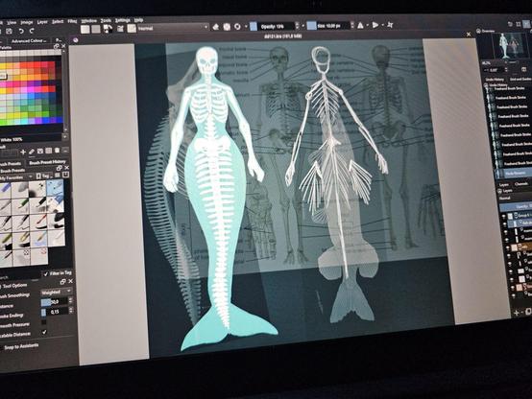
Task: Click the brush size spinner arrows in toolbar
Action: [x=352, y=25]
